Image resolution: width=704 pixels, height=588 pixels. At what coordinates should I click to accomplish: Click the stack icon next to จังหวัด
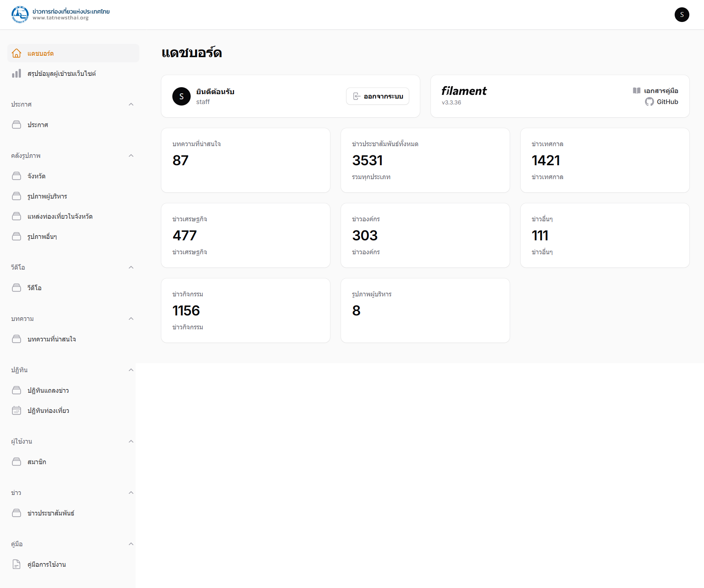pyautogui.click(x=16, y=176)
